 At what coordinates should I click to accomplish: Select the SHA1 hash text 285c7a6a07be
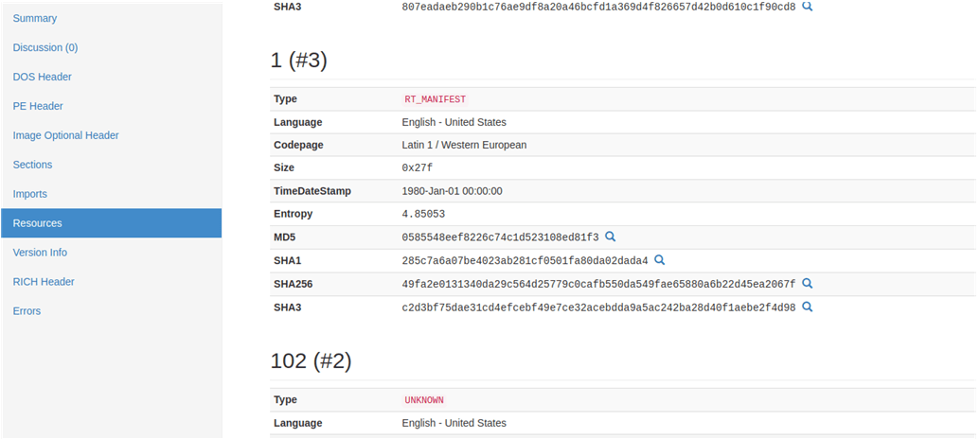[525, 260]
